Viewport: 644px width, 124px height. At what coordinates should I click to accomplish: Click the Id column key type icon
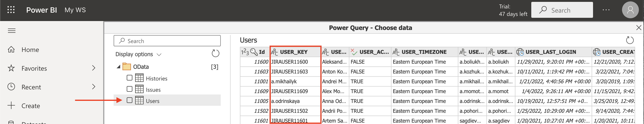[254, 52]
